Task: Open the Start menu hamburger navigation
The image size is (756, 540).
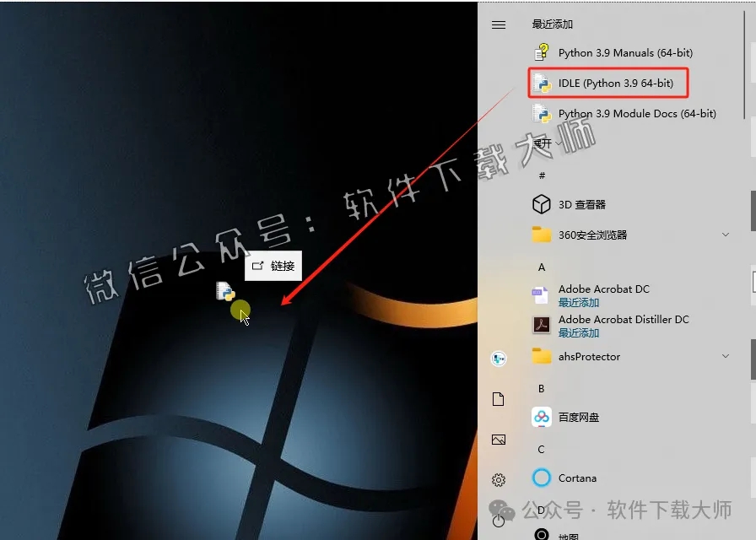Action: pos(497,24)
